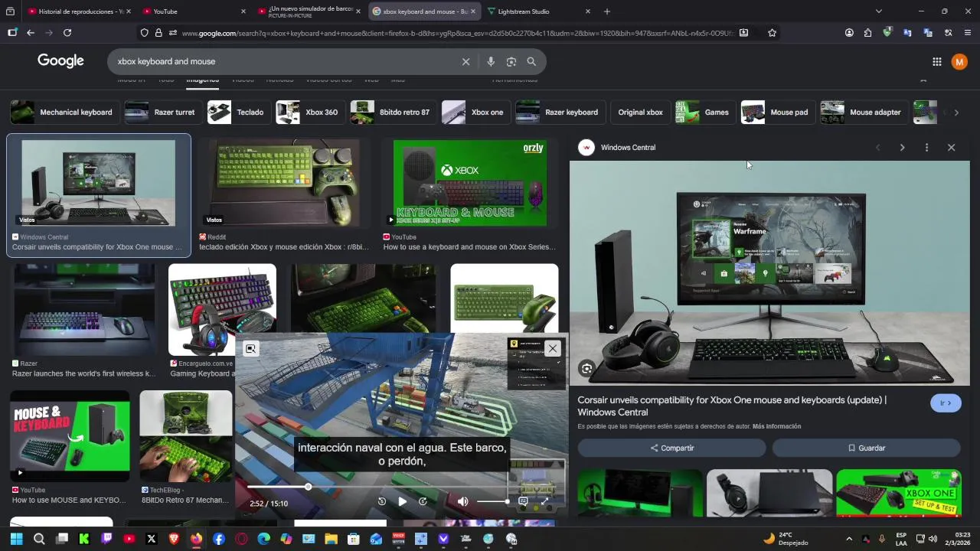Open more options menu in preview panel

pos(926,148)
